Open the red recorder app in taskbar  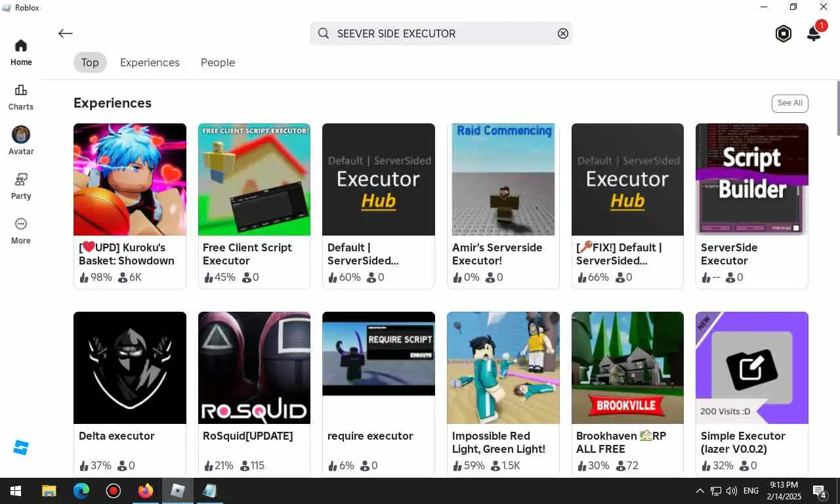114,491
